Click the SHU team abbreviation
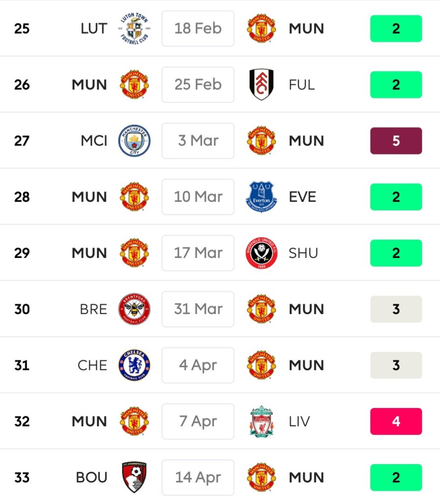The width and height of the screenshot is (440, 504). (x=304, y=253)
